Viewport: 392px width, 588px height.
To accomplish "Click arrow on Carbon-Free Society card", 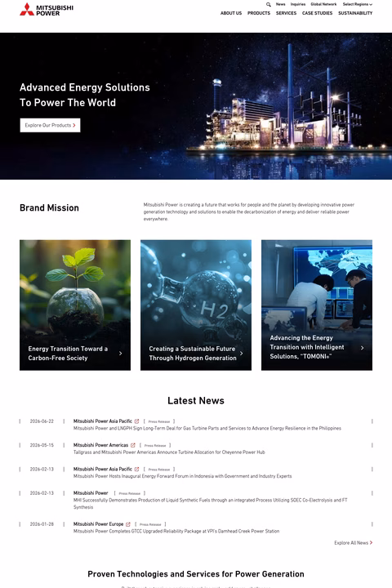I will (120, 354).
